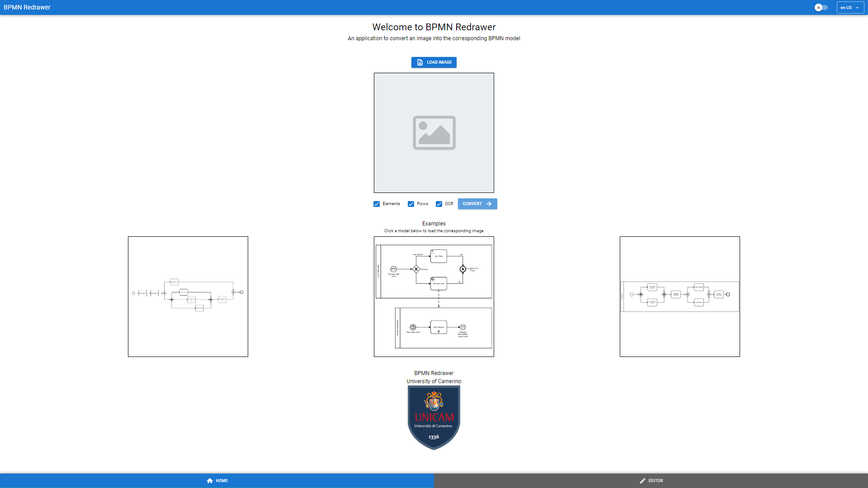The width and height of the screenshot is (868, 488).
Task: Click the image placeholder icon
Action: 434,133
